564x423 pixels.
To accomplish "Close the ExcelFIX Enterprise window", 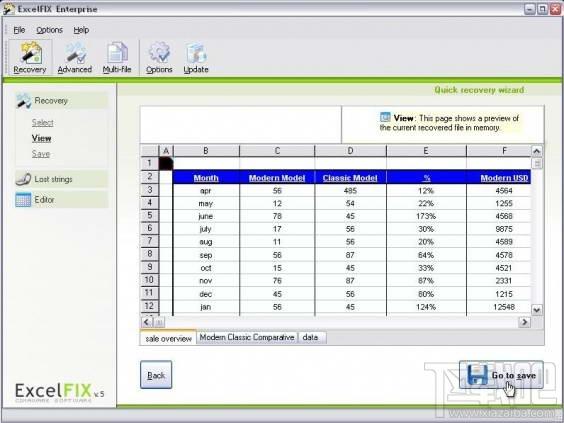I will 555,9.
